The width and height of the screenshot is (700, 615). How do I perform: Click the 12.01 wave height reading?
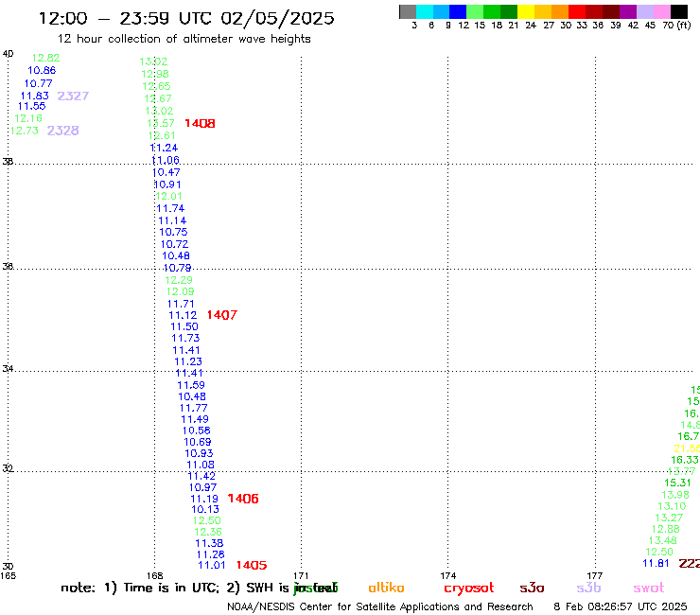pyautogui.click(x=168, y=197)
